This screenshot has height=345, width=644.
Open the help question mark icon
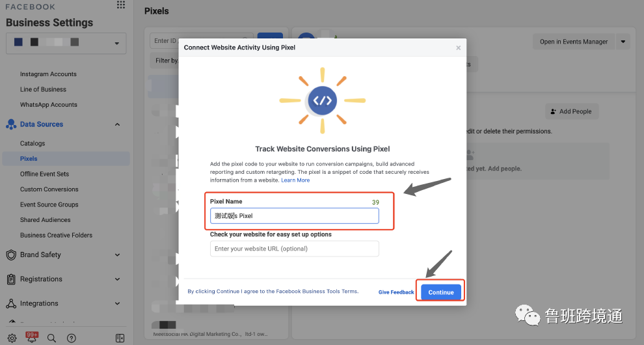coord(71,338)
